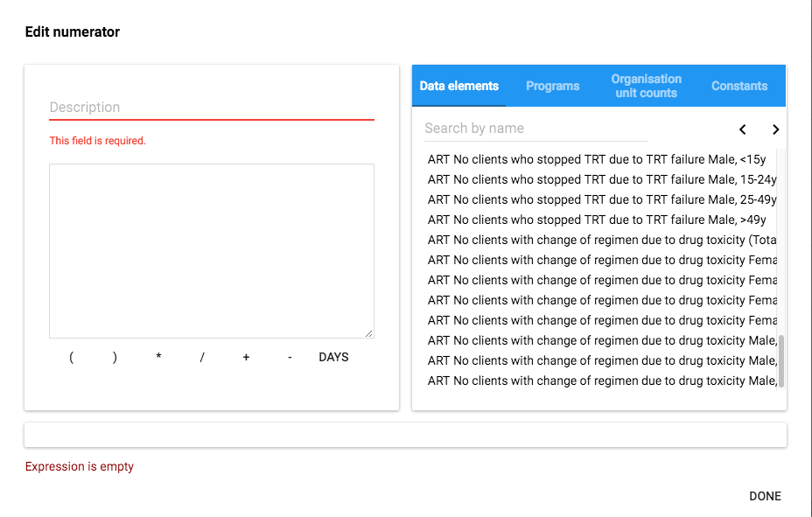Go to previous page of data elements
This screenshot has width=812, height=517.
tap(742, 129)
